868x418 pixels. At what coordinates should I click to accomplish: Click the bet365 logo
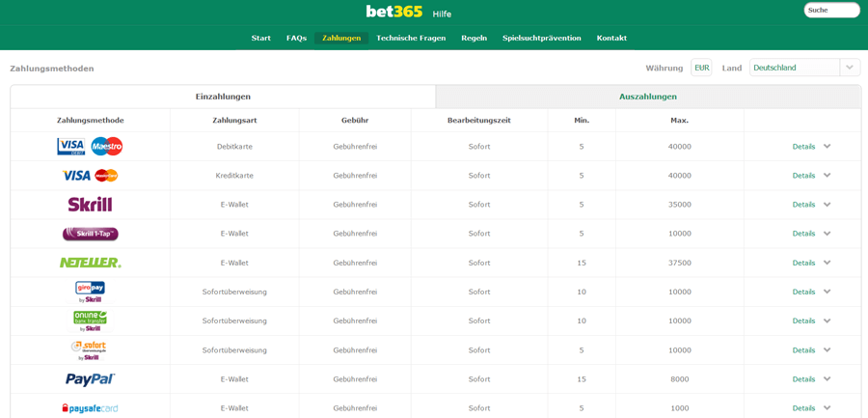click(394, 12)
